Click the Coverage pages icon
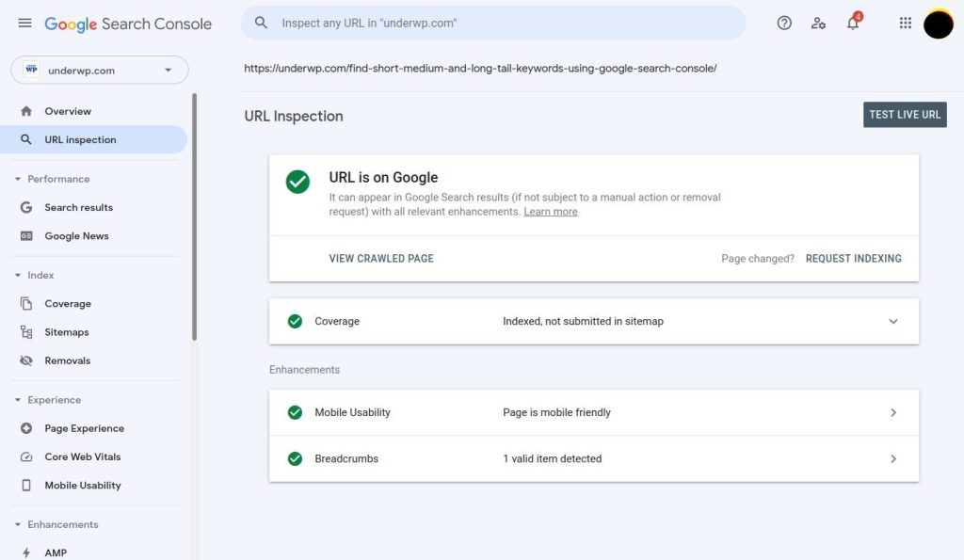The height and width of the screenshot is (560, 964). [x=25, y=304]
